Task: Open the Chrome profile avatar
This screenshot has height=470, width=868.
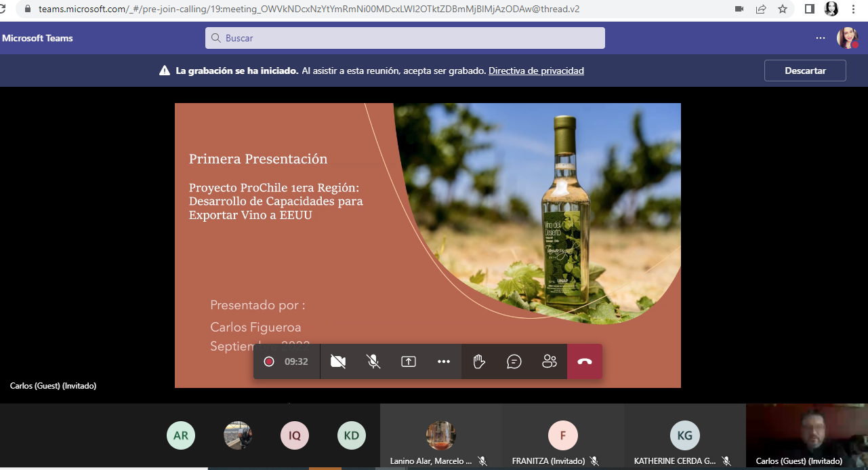Action: 831,9
